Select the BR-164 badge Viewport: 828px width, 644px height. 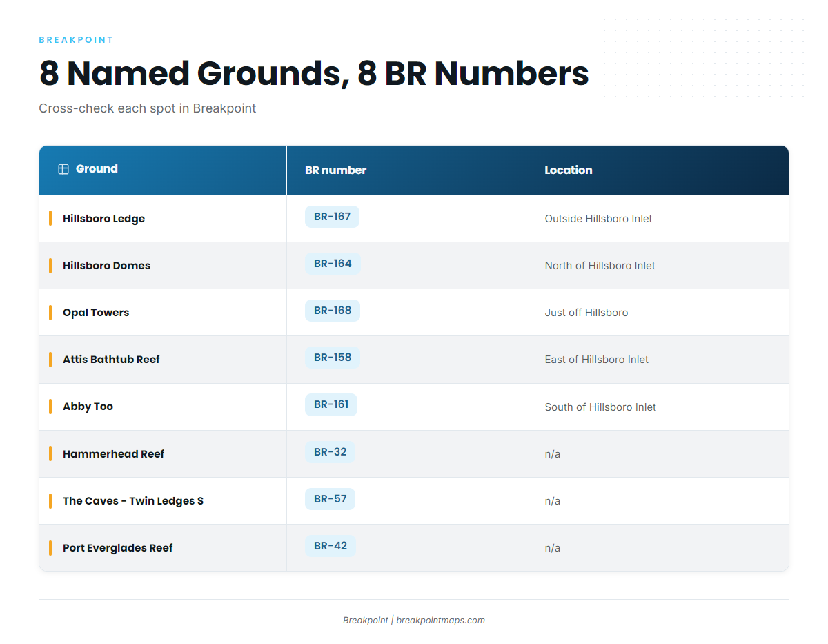(333, 264)
